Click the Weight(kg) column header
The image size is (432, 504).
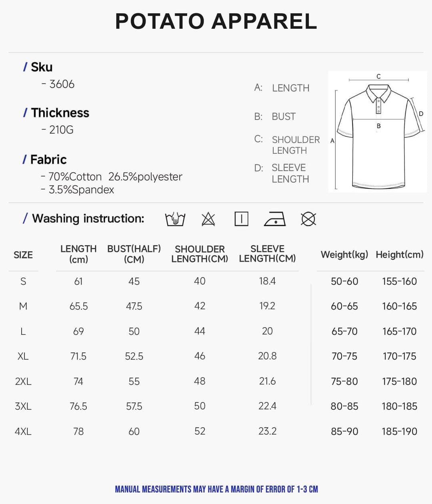(344, 254)
